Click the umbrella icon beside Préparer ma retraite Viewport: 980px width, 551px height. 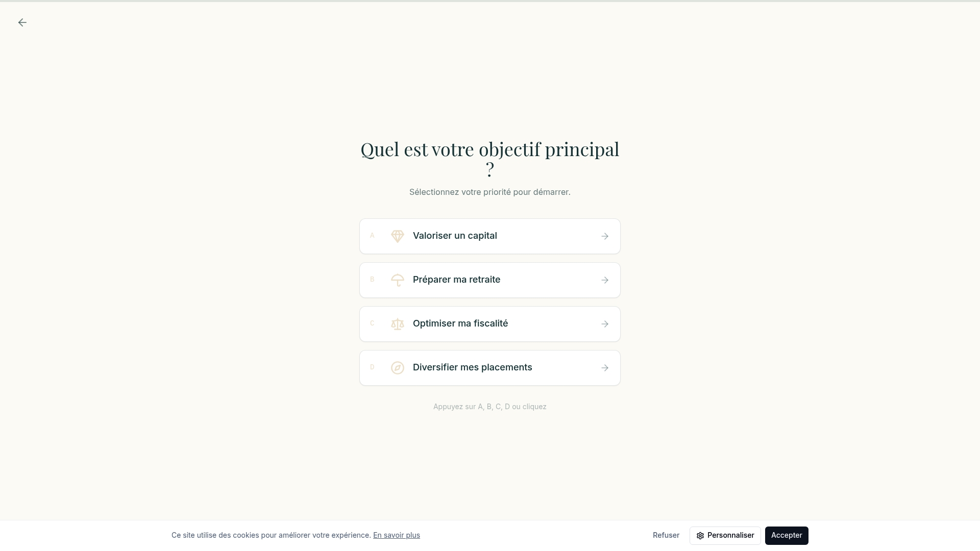(x=398, y=280)
